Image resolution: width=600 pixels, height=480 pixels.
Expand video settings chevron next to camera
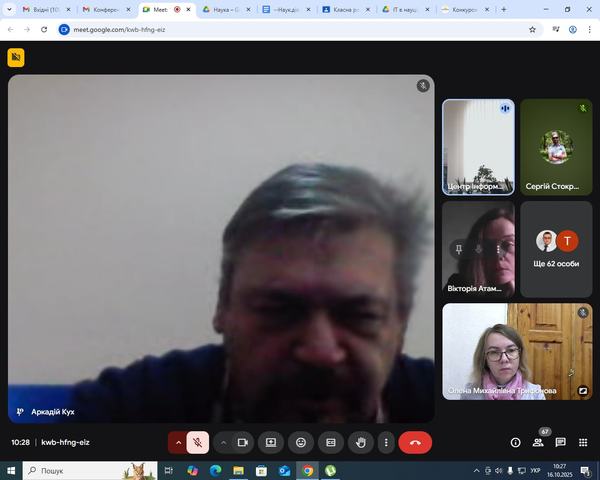223,442
